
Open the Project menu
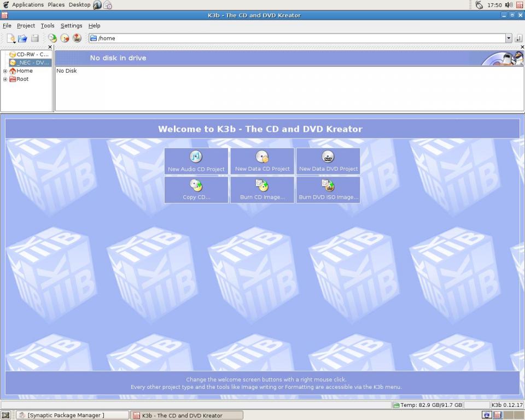[26, 26]
